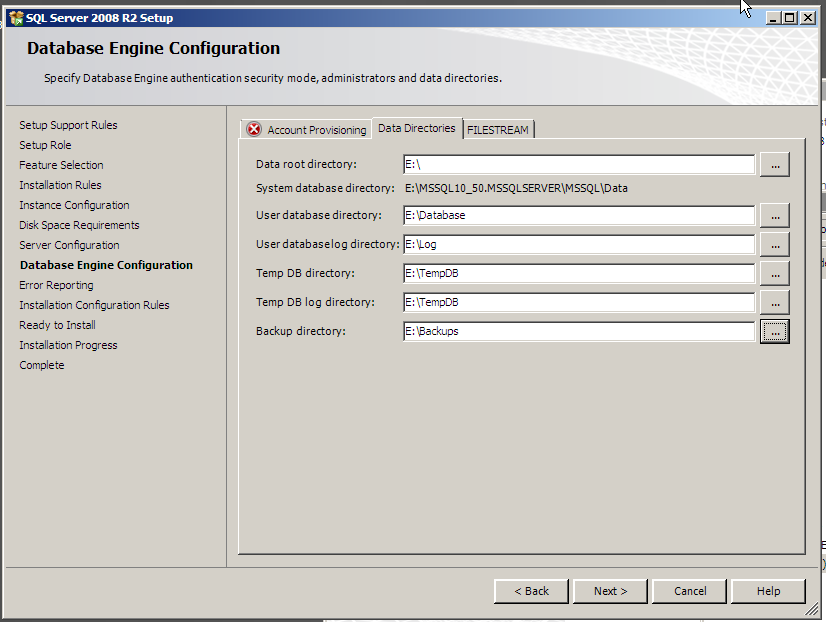The image size is (826, 622).
Task: Select the Setup Role step
Action: tap(45, 145)
